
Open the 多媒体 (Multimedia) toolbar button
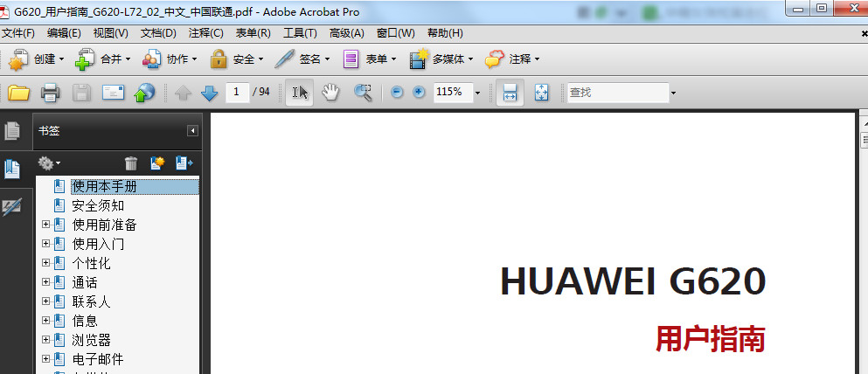pos(441,59)
